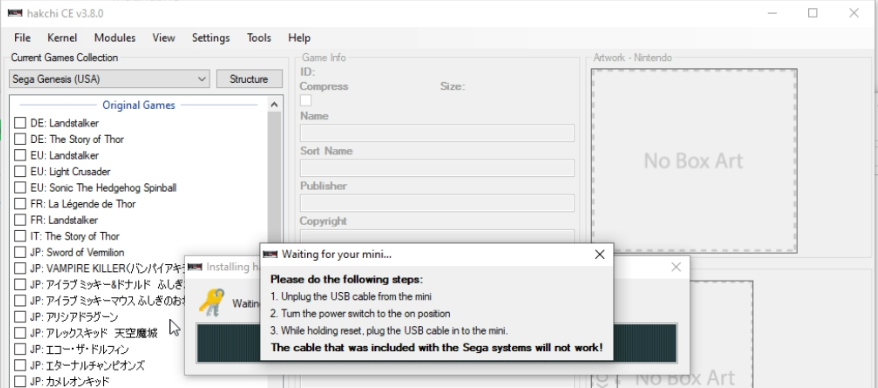
Task: Maximize the hakchi CE window
Action: click(812, 13)
